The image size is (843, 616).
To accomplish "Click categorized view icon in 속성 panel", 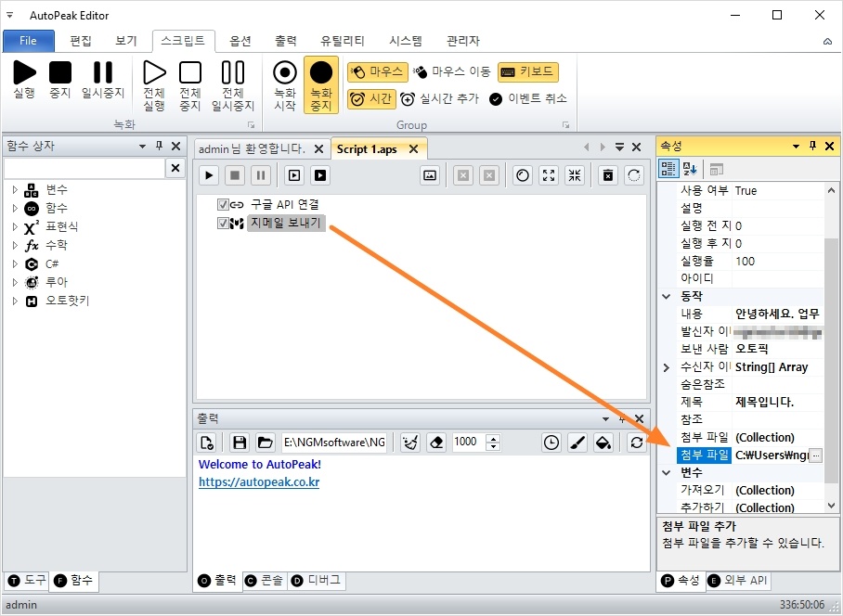I will (668, 169).
